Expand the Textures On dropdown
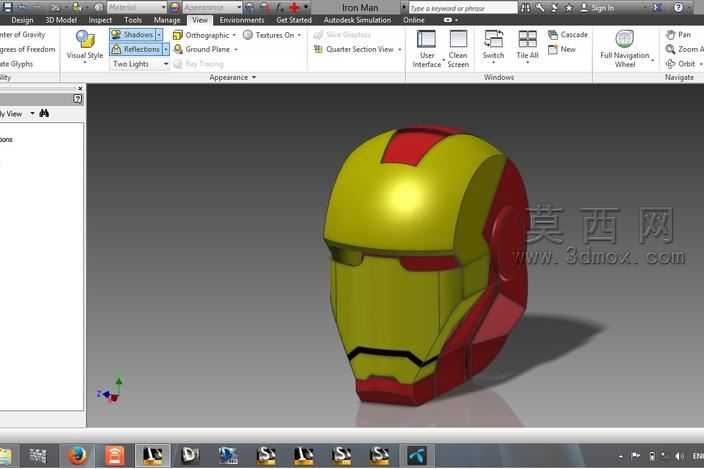 pos(299,35)
